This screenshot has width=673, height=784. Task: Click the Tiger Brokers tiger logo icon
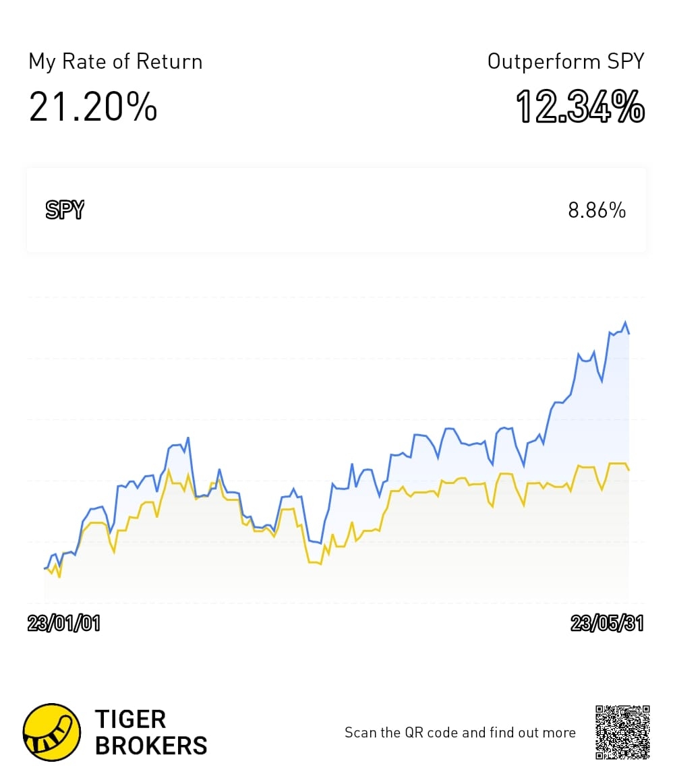click(51, 732)
